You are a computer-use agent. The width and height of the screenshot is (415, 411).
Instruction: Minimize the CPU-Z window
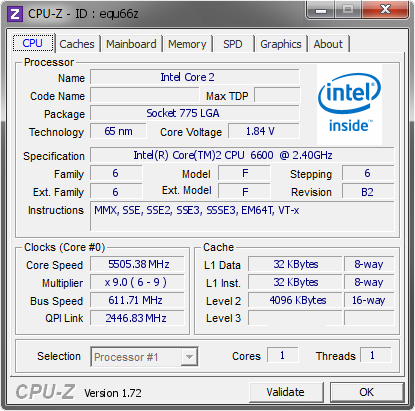point(321,10)
